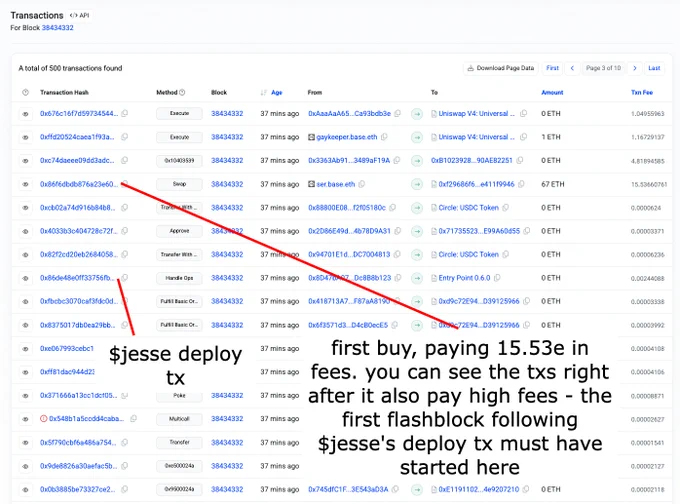Viewport: 680px width, 504px height.
Task: Open block 38434332 link under the title
Action: 57,28
